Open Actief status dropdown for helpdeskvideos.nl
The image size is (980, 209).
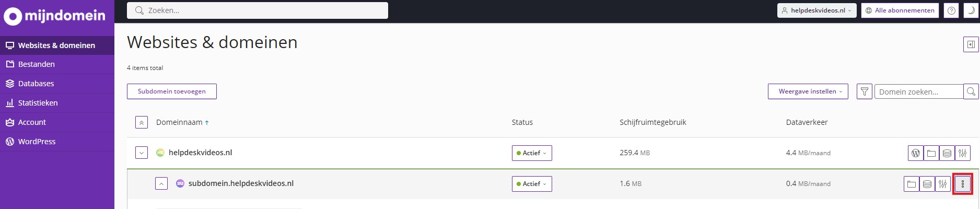coord(531,153)
